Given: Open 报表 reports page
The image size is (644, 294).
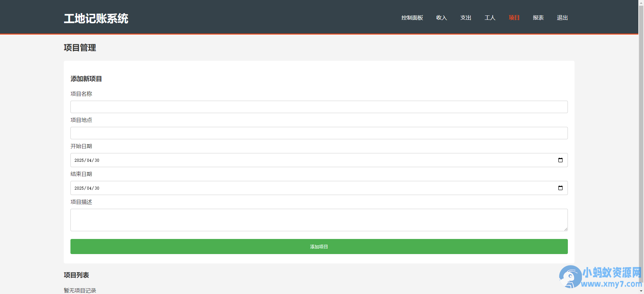Looking at the screenshot, I should (x=538, y=17).
